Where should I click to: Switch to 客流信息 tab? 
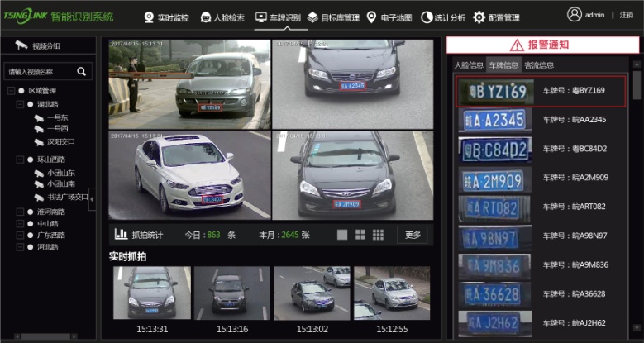pos(539,65)
